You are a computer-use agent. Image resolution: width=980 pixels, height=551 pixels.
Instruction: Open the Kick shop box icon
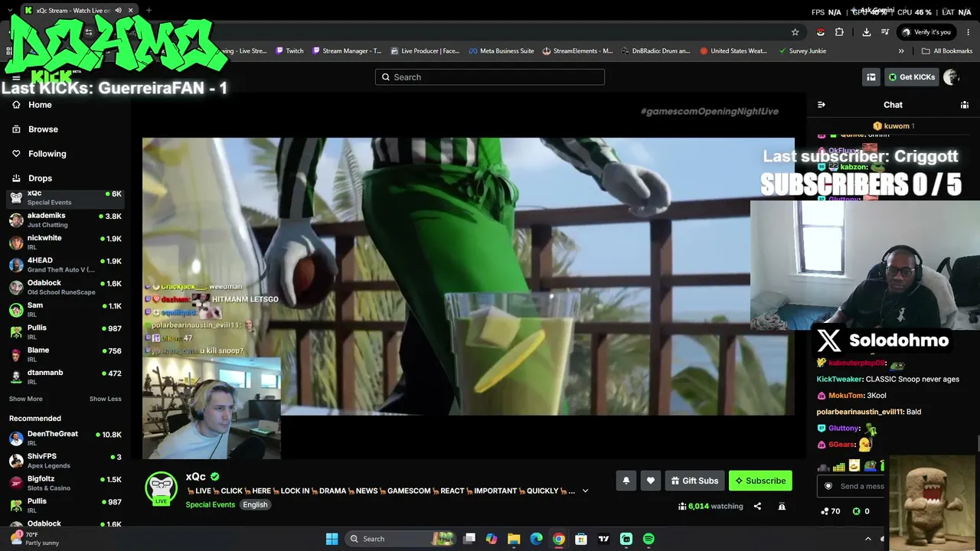pos(871,77)
